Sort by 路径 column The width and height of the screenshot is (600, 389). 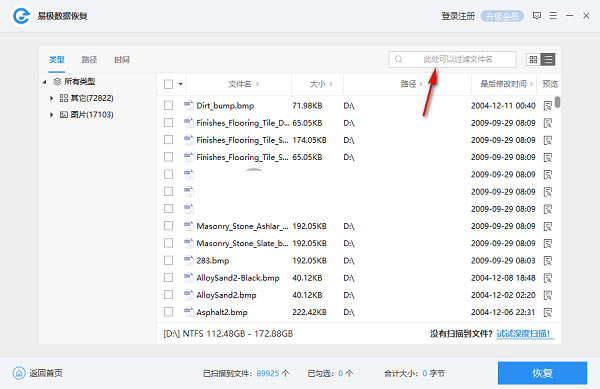point(411,84)
